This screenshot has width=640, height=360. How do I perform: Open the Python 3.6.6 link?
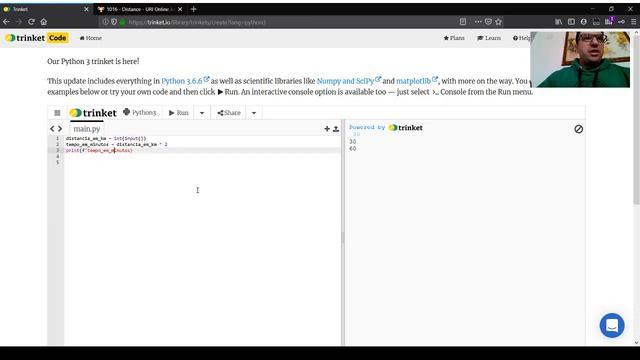[185, 81]
